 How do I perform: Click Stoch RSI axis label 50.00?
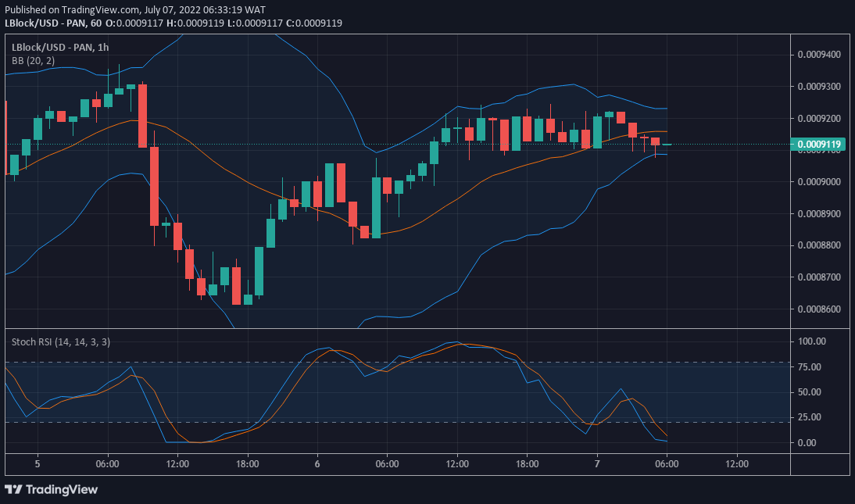[x=810, y=392]
